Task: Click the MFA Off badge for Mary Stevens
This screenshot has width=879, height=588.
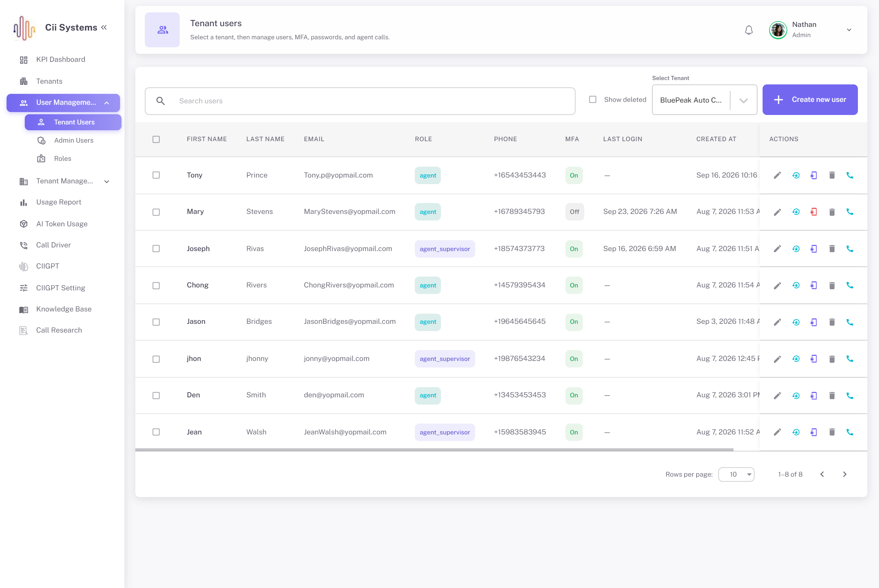Action: pyautogui.click(x=574, y=212)
